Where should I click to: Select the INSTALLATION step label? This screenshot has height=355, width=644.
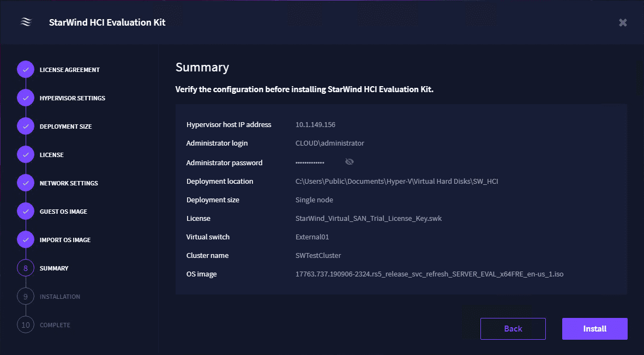60,297
